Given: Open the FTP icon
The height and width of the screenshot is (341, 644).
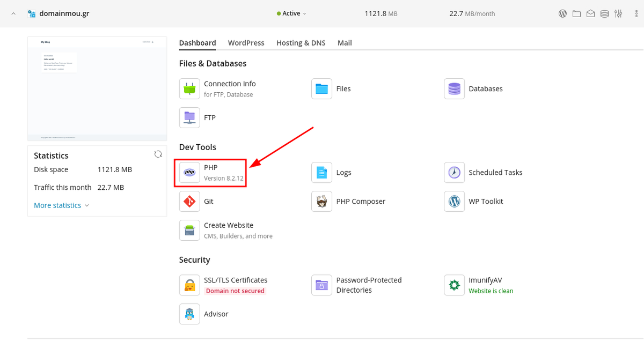Looking at the screenshot, I should point(189,117).
